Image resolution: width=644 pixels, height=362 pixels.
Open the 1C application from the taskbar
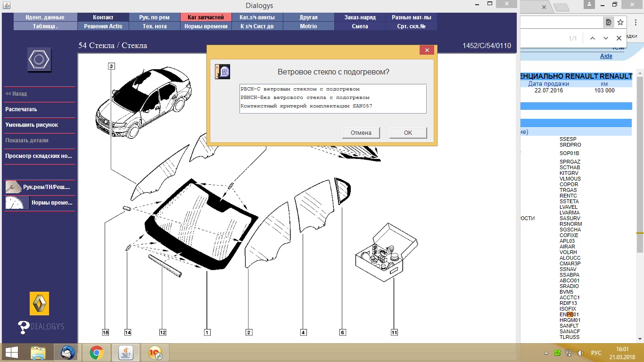155,353
